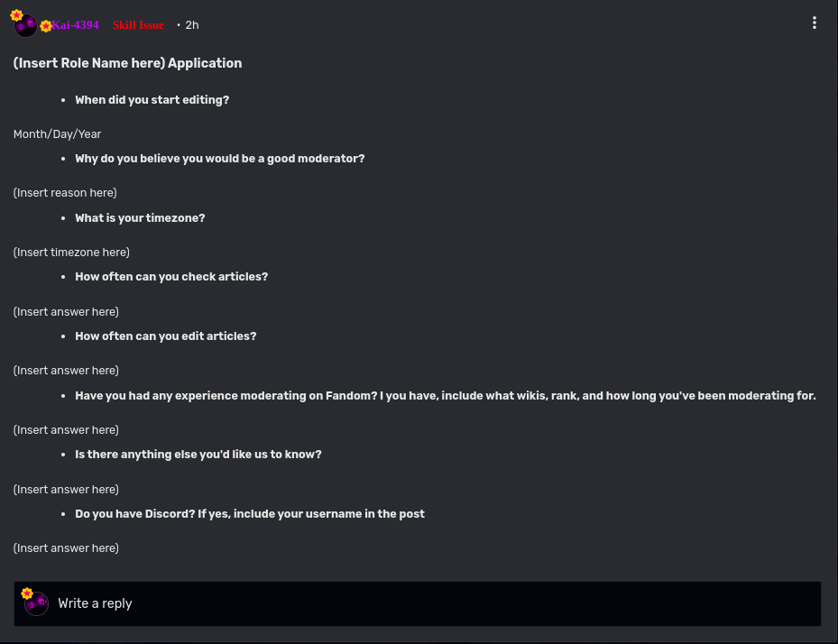Click the "Why do you believe" moderator question

click(x=219, y=159)
